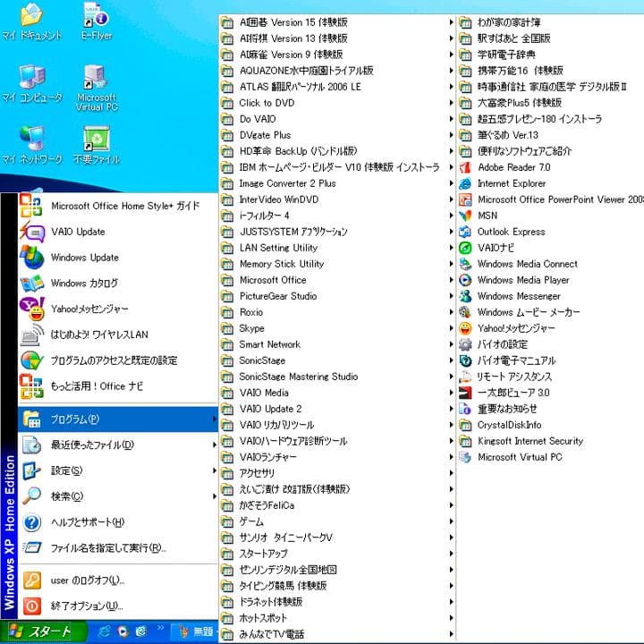Open Memory Stick Utility folder
The width and height of the screenshot is (644, 644).
coord(338,264)
